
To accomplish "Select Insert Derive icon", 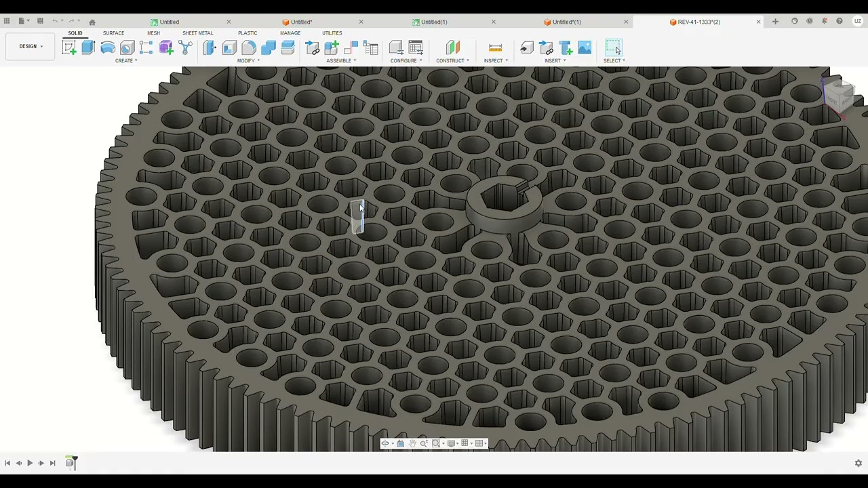I will [527, 47].
